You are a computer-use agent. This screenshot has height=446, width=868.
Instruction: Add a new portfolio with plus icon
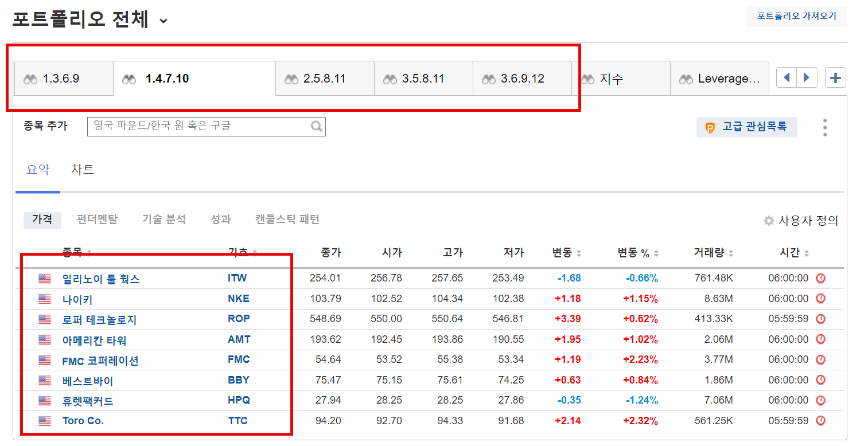coord(836,77)
